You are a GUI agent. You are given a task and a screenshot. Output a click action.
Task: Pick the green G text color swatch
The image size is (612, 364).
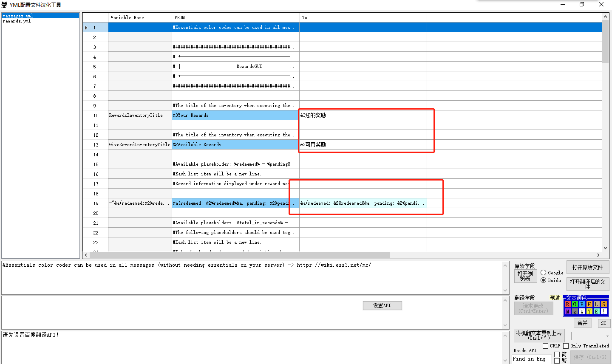point(575,304)
